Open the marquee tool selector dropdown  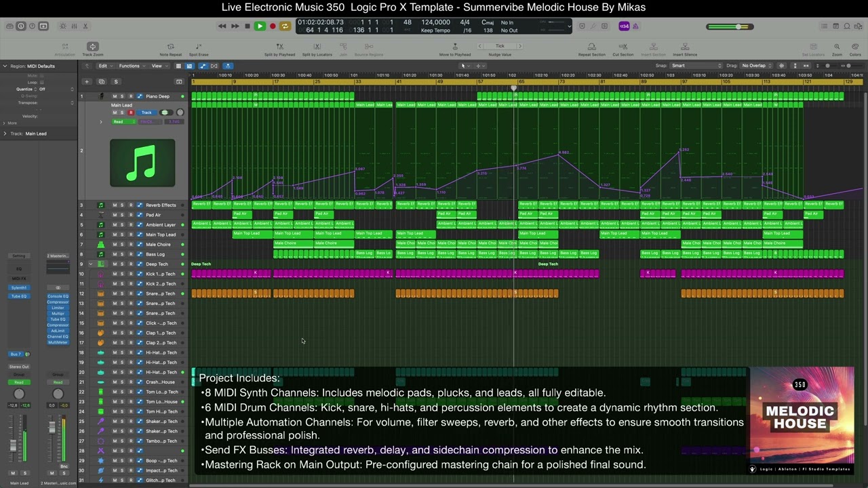pos(479,66)
